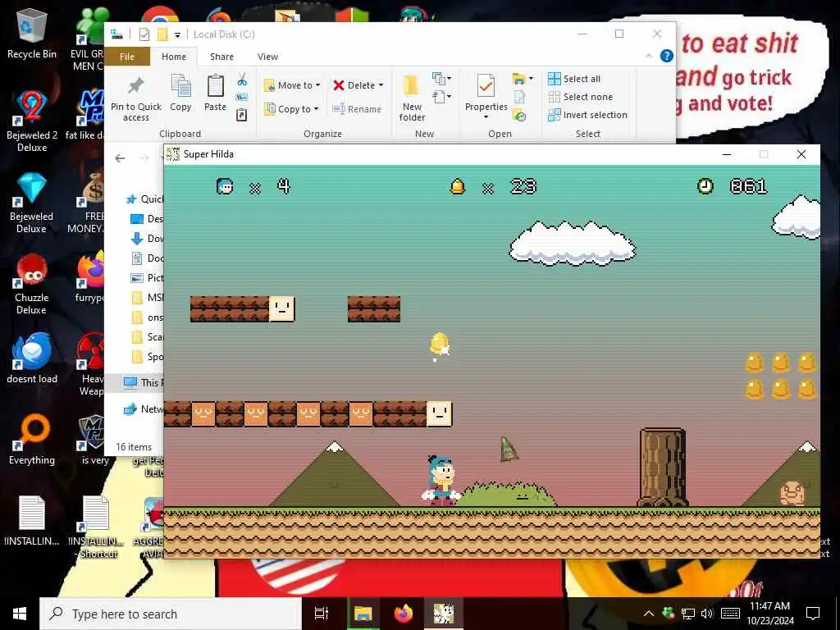
Task: Expand the Delete dropdown arrow
Action: 381,85
